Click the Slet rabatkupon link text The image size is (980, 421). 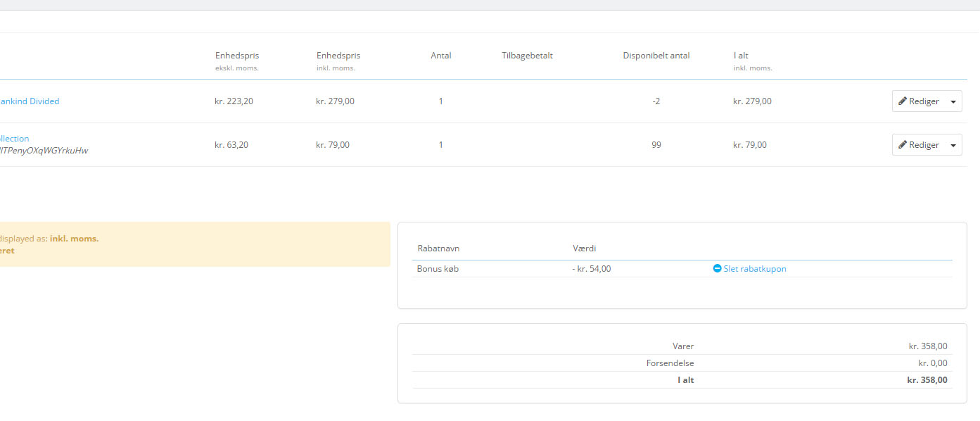[x=754, y=269]
